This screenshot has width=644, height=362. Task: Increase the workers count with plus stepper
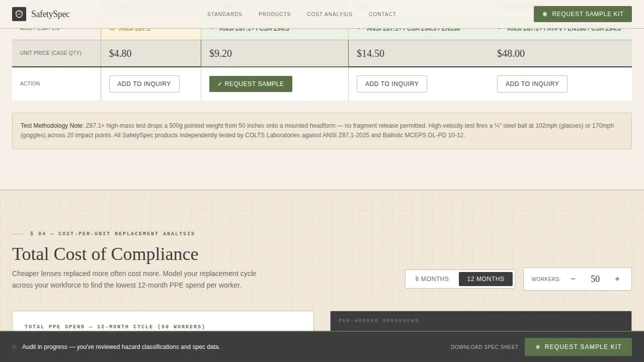617,279
